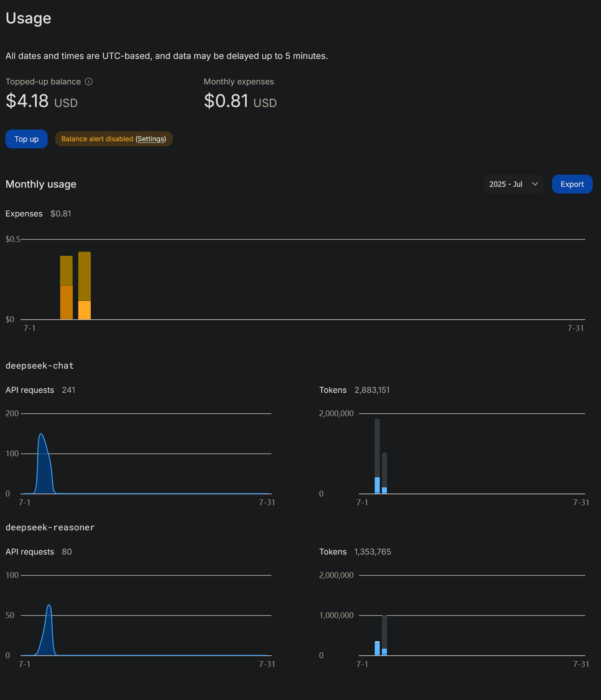
Task: Select deepseek-chat API requests count 241
Action: [x=69, y=390]
